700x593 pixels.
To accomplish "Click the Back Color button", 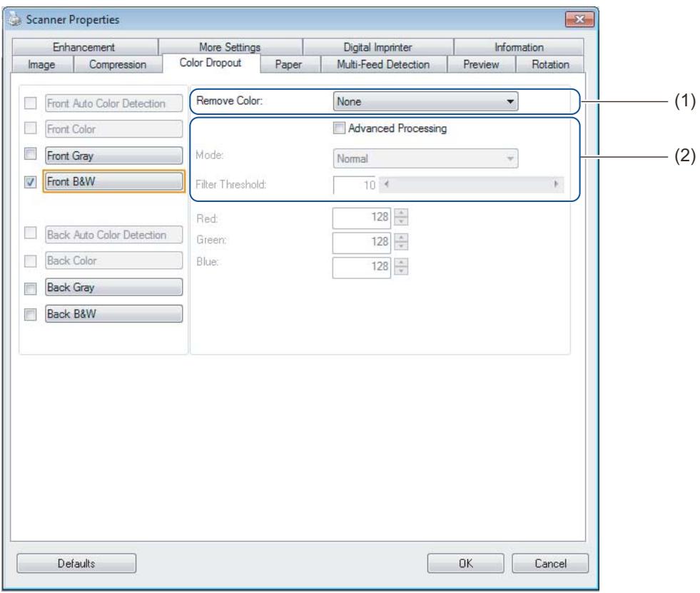I will pos(114,260).
